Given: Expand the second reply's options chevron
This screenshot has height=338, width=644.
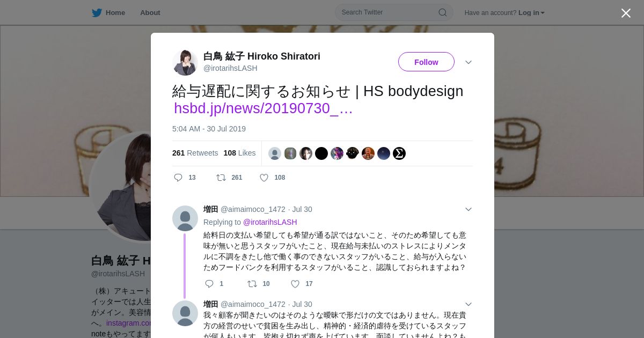Looking at the screenshot, I should (x=469, y=304).
